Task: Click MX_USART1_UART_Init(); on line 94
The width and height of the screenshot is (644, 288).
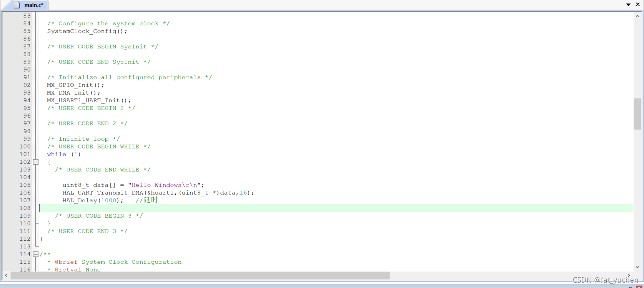Action: [89, 100]
